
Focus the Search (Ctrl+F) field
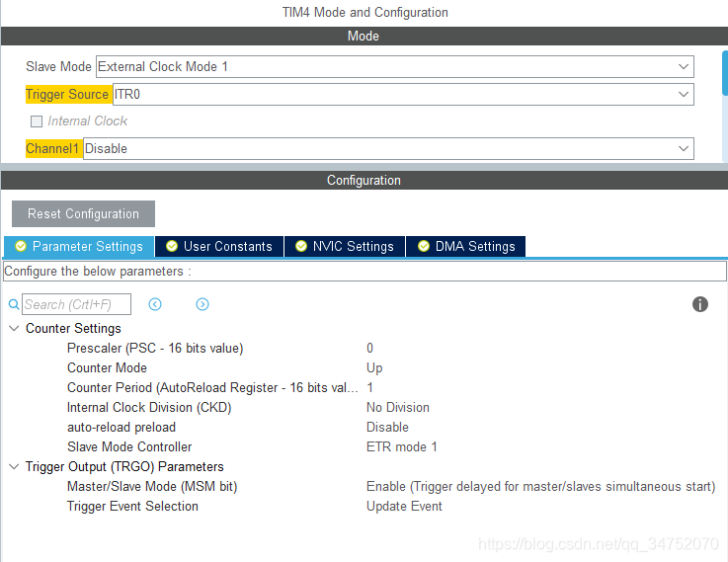pos(77,304)
